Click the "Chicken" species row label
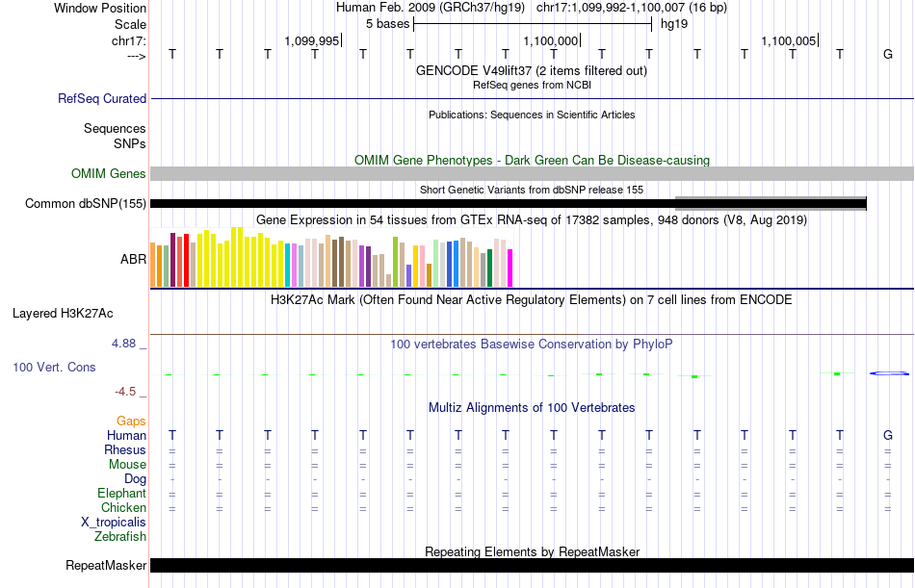This screenshot has width=915, height=588. [x=123, y=508]
